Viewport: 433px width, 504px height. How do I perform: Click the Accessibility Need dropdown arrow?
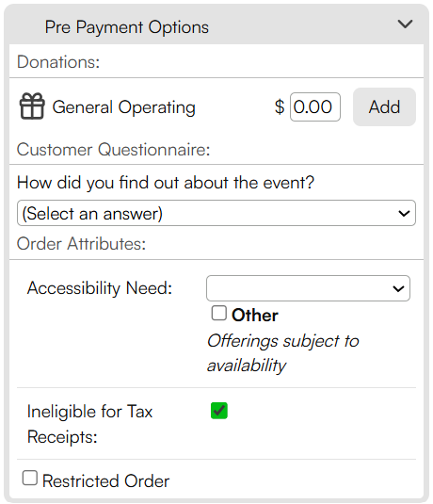[x=398, y=288]
